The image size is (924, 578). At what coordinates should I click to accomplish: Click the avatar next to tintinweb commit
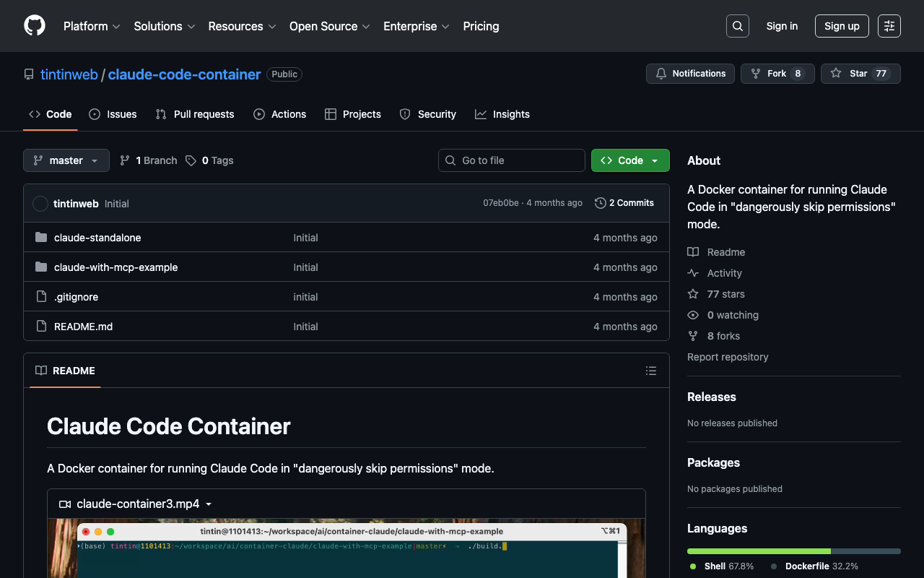[x=40, y=204]
